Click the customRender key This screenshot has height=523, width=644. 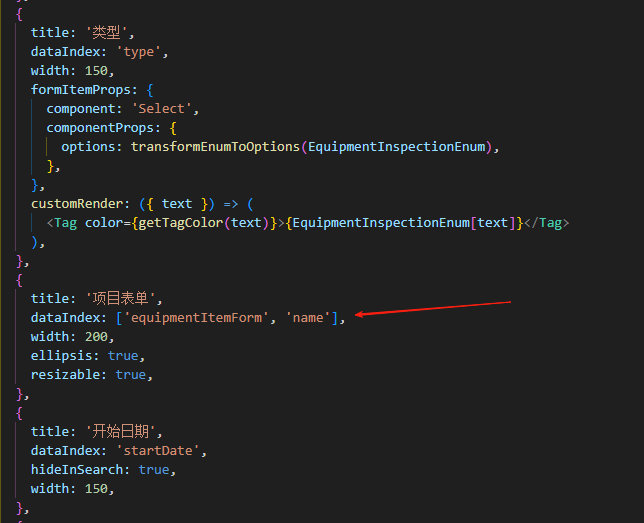tap(77, 204)
